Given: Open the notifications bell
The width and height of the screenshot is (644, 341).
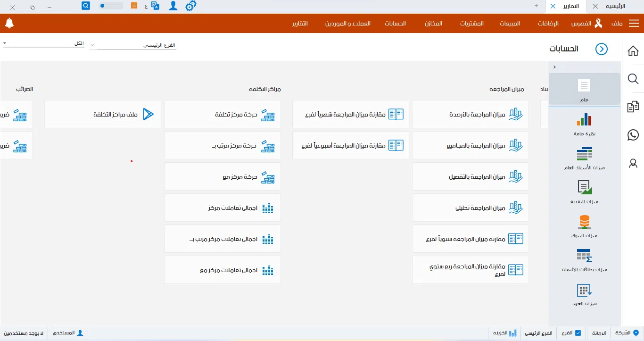Looking at the screenshot, I should [9, 23].
